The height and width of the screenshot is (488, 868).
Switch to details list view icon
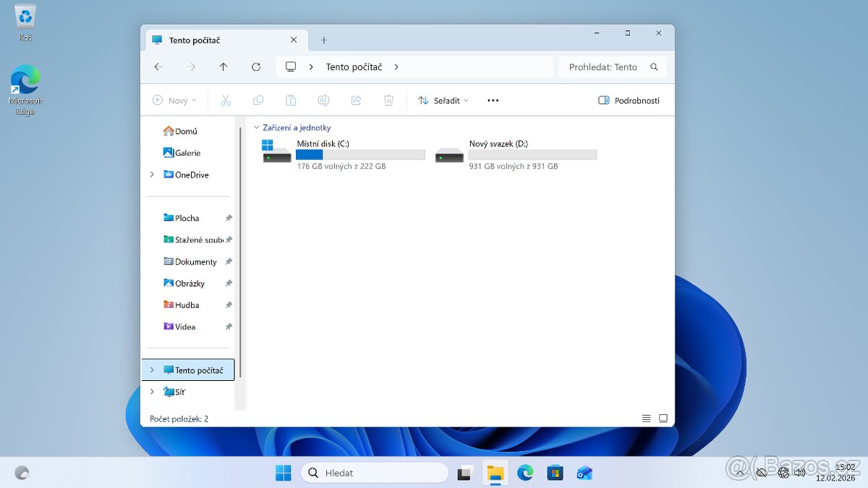(x=646, y=418)
